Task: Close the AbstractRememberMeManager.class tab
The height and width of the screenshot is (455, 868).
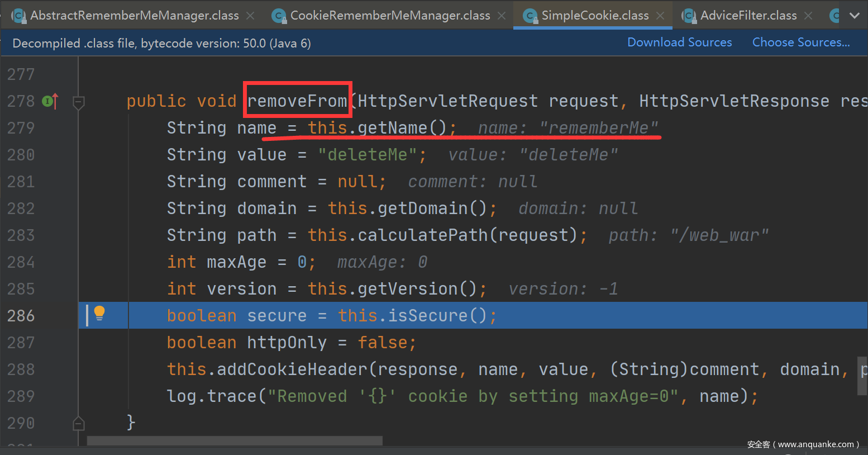Action: 250,16
